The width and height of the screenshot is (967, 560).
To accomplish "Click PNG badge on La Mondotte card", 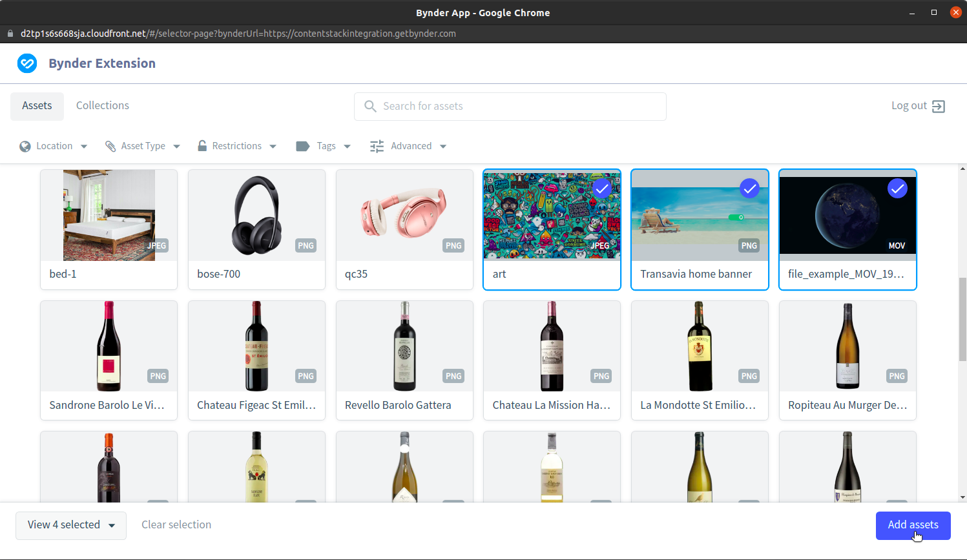I will click(749, 376).
